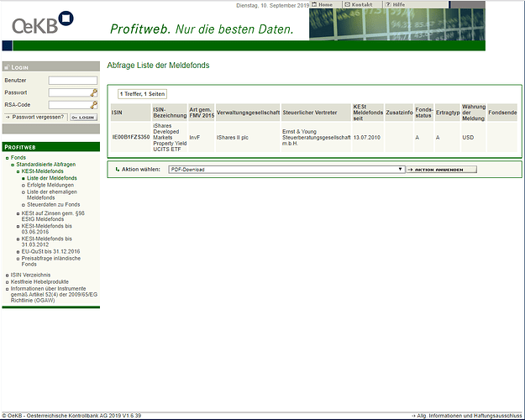The height and width of the screenshot is (420, 525).
Task: Click the key icon beside RSA-Code field
Action: [x=94, y=105]
